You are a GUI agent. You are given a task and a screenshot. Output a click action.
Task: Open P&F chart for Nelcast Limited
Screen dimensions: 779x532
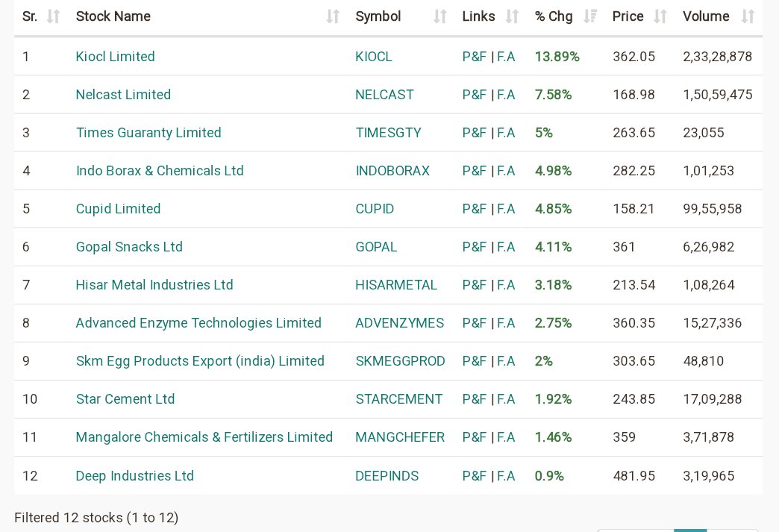click(475, 94)
